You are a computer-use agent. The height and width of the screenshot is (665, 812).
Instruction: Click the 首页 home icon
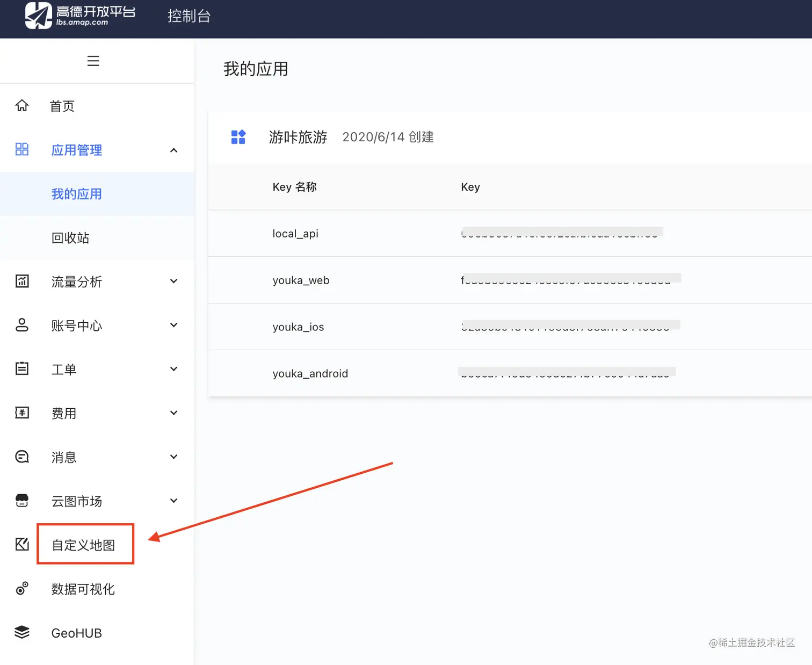coord(22,105)
